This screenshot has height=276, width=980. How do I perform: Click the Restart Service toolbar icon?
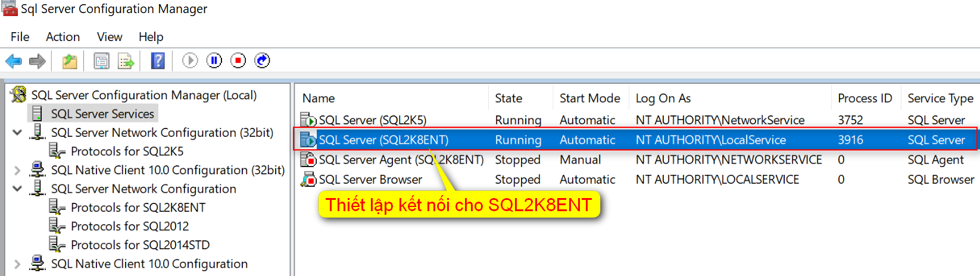click(x=262, y=60)
